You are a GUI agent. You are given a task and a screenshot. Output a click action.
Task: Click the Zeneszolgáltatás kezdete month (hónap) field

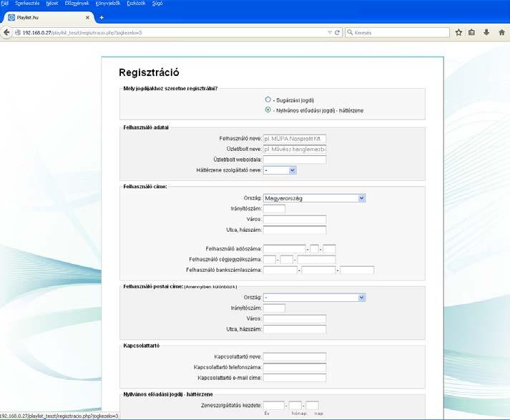(295, 406)
